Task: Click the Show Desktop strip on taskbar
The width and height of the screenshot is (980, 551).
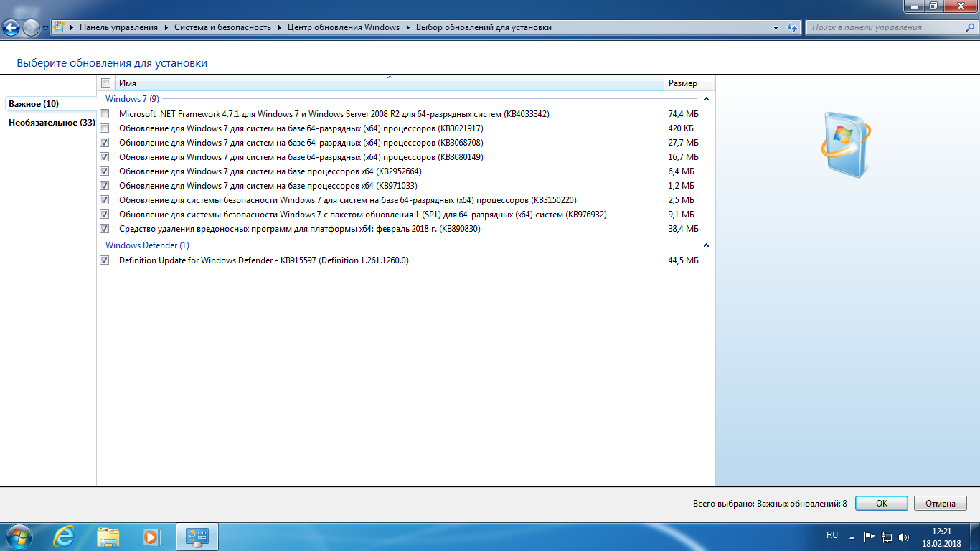Action: pyautogui.click(x=975, y=537)
